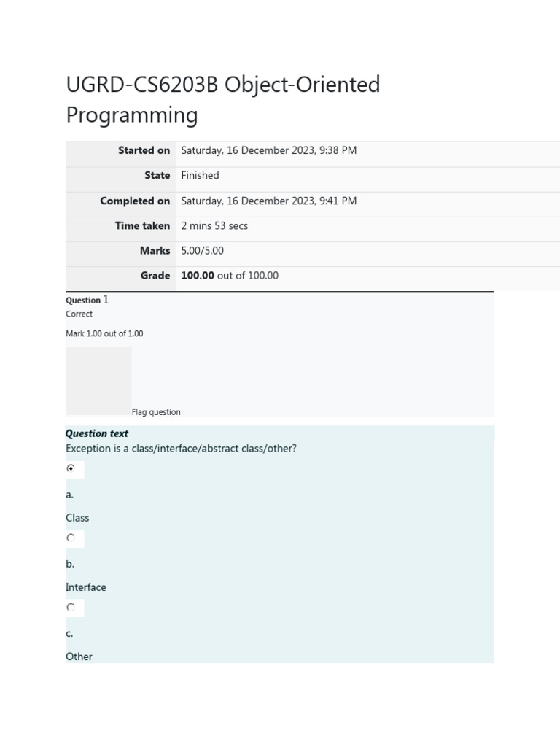Choose the radio button for option c
This screenshot has width=560, height=747.
[71, 607]
